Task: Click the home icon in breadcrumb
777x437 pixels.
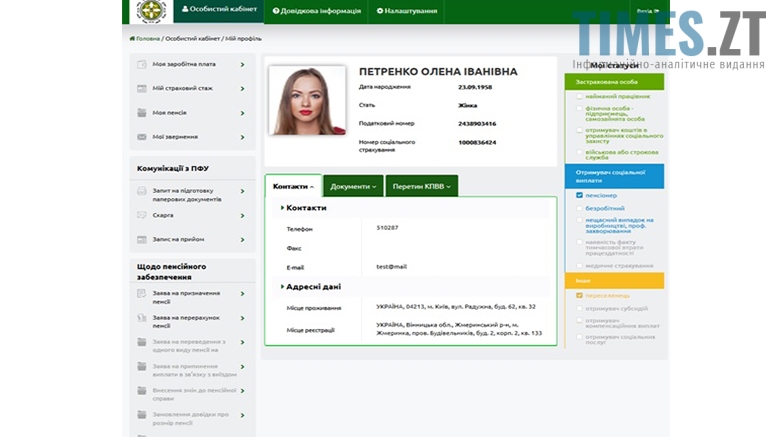Action: (x=133, y=38)
